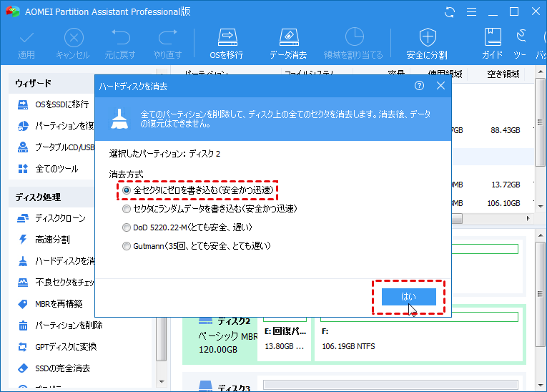Click the ディスク処理 section header
The image size is (547, 392).
(51, 197)
